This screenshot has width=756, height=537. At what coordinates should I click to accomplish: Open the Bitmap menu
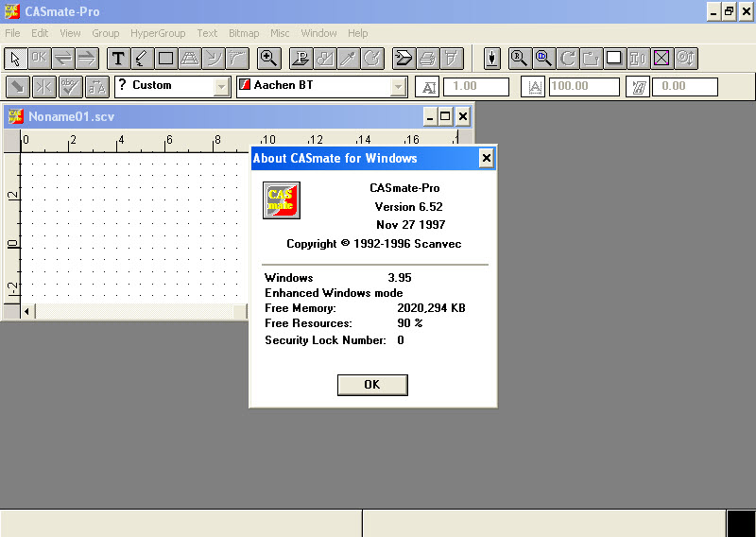244,33
